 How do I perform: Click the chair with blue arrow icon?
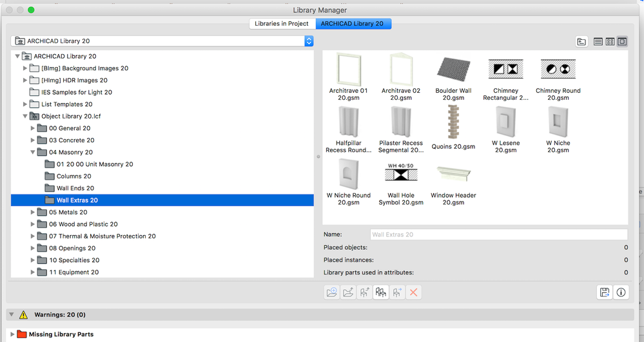(397, 292)
